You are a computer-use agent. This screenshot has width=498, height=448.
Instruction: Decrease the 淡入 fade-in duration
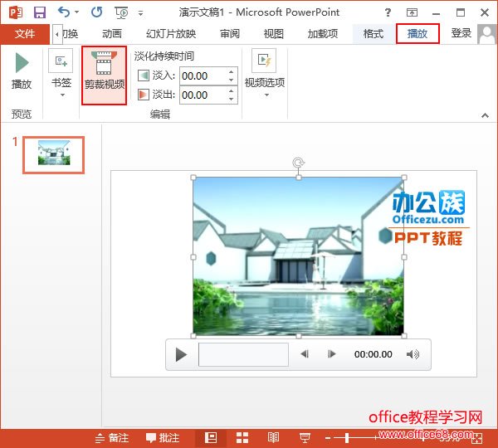[232, 80]
